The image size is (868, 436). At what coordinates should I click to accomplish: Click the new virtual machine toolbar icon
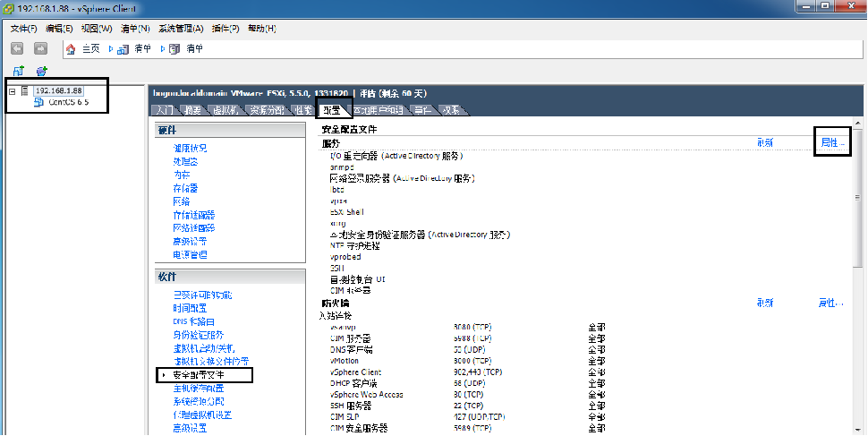19,71
